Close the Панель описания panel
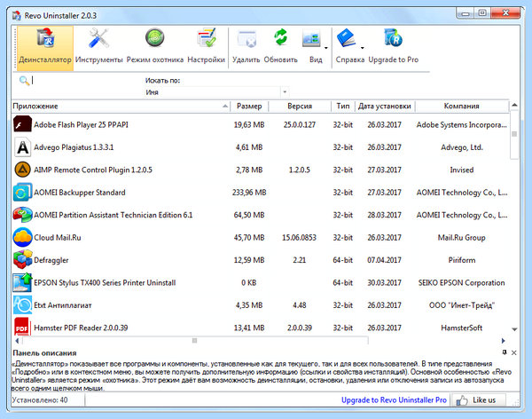The width and height of the screenshot is (532, 419). (514, 352)
